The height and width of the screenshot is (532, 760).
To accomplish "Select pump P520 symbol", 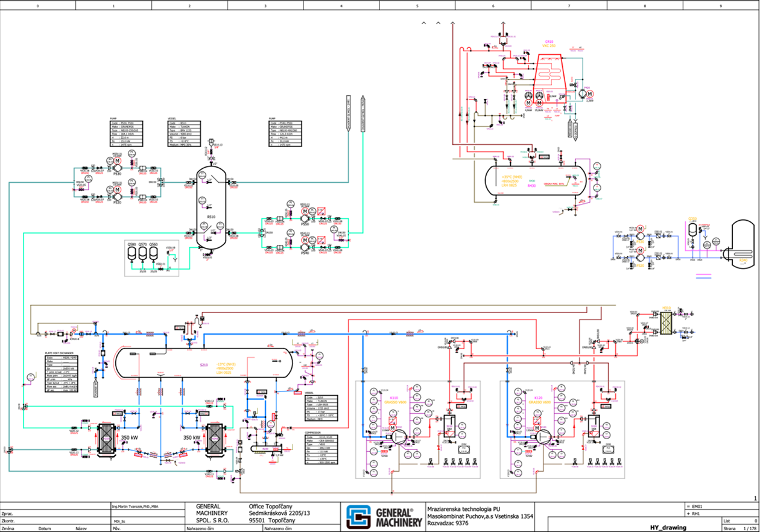I will (118, 197).
